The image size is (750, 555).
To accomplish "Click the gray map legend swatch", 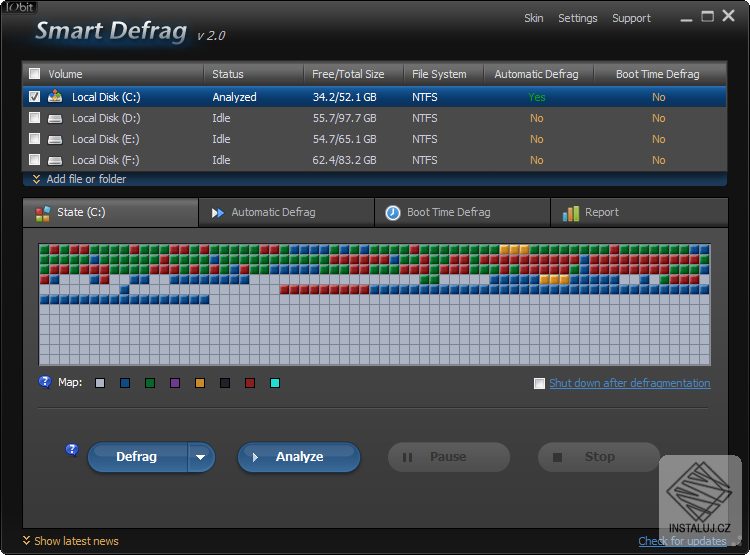I will (x=100, y=383).
